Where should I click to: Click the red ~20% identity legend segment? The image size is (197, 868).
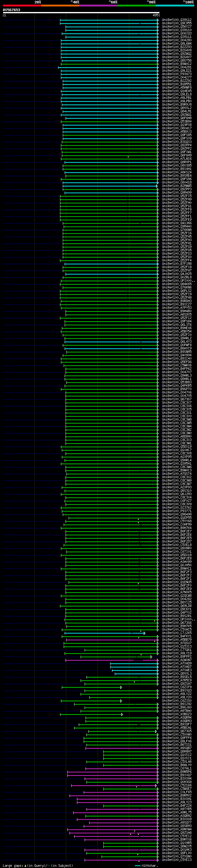(22, 6)
